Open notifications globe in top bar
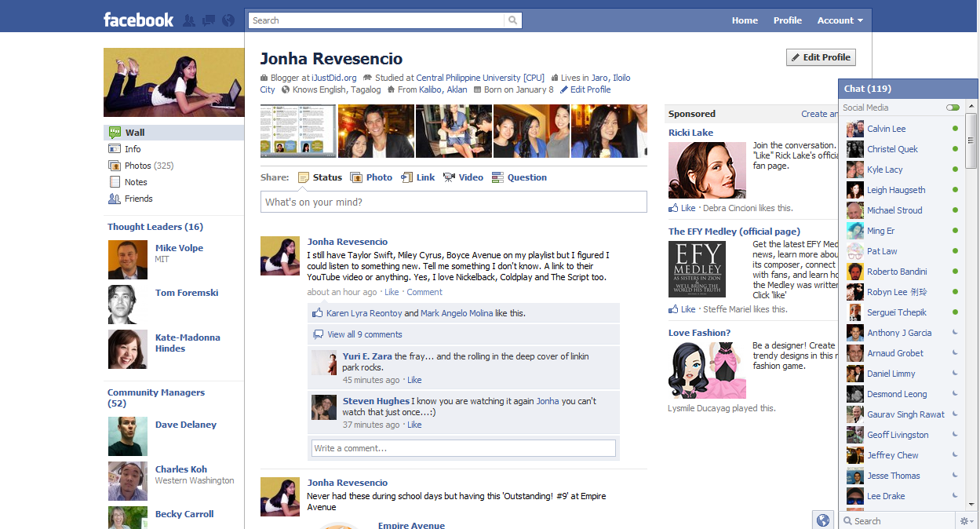Screen dimensions: 980x529 point(228,20)
